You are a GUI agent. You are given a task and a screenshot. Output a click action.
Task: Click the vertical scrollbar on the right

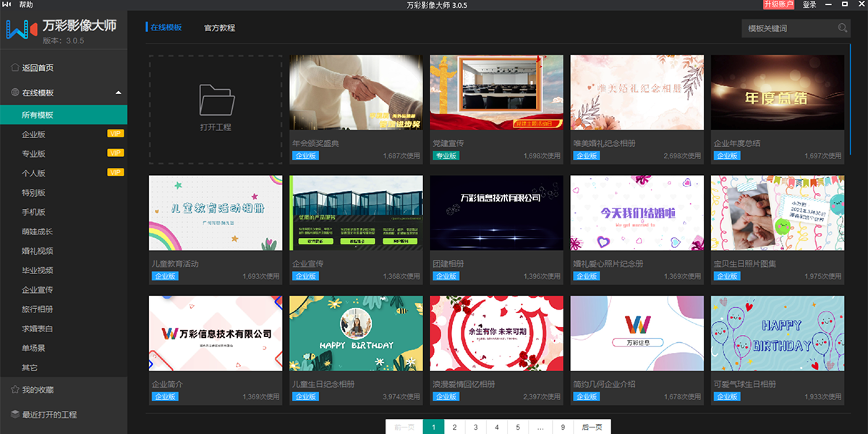(x=850, y=101)
